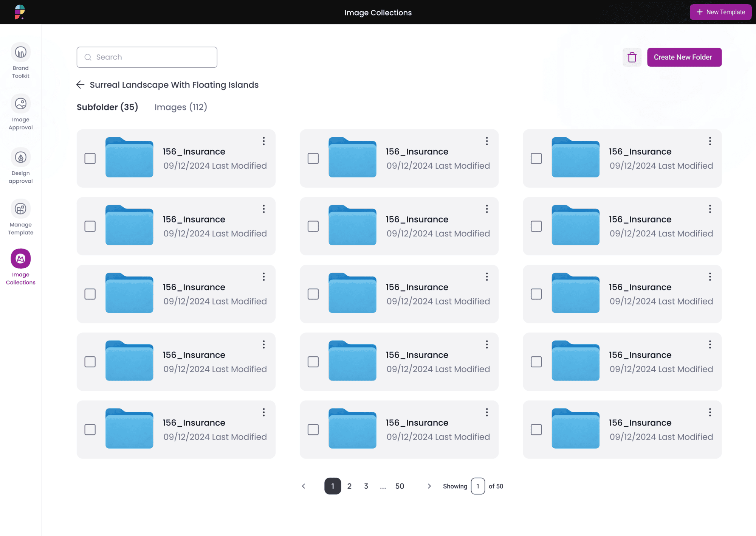Click the back arrow beside Surreal Landscape title
Viewport: 756px width, 536px height.
pyautogui.click(x=81, y=85)
